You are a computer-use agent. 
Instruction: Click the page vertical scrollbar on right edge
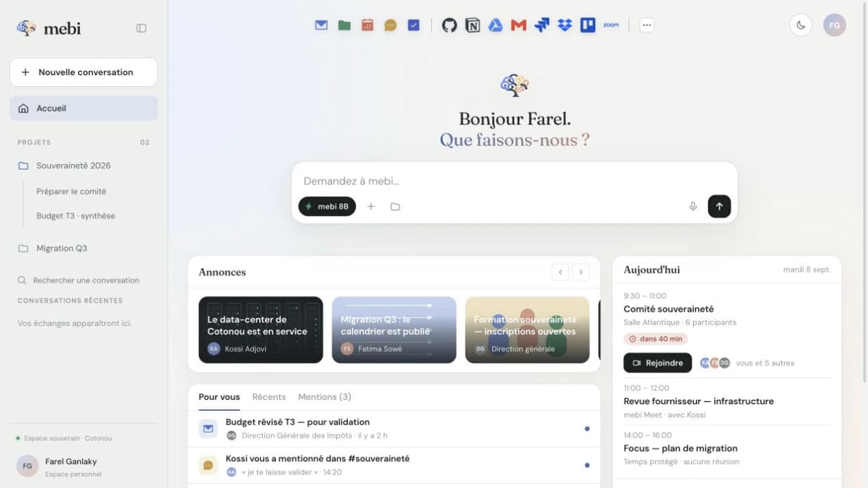(x=865, y=191)
